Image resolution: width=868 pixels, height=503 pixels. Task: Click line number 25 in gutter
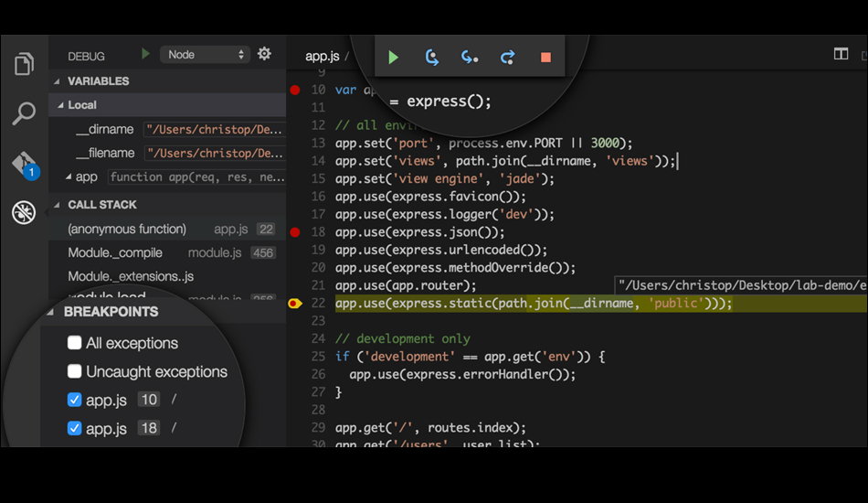(x=318, y=356)
